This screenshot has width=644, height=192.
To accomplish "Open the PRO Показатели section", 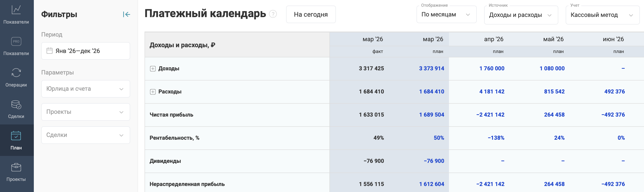I will point(16,41).
